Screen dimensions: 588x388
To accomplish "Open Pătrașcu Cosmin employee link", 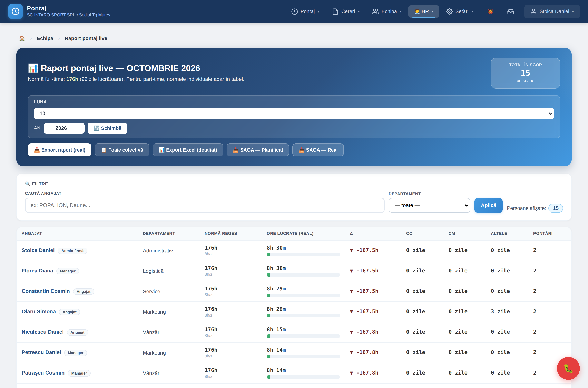I will pos(43,373).
